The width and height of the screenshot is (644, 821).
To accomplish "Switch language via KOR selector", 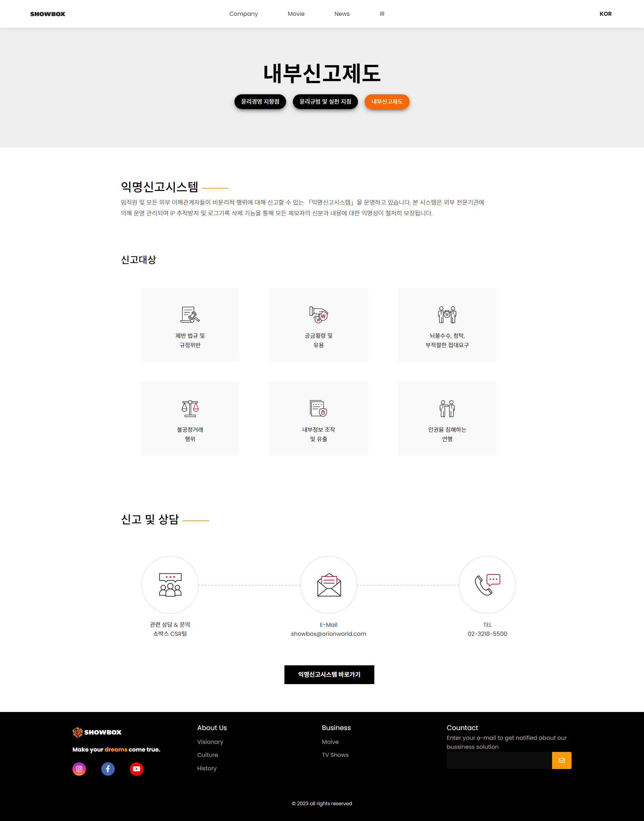I will click(x=605, y=14).
